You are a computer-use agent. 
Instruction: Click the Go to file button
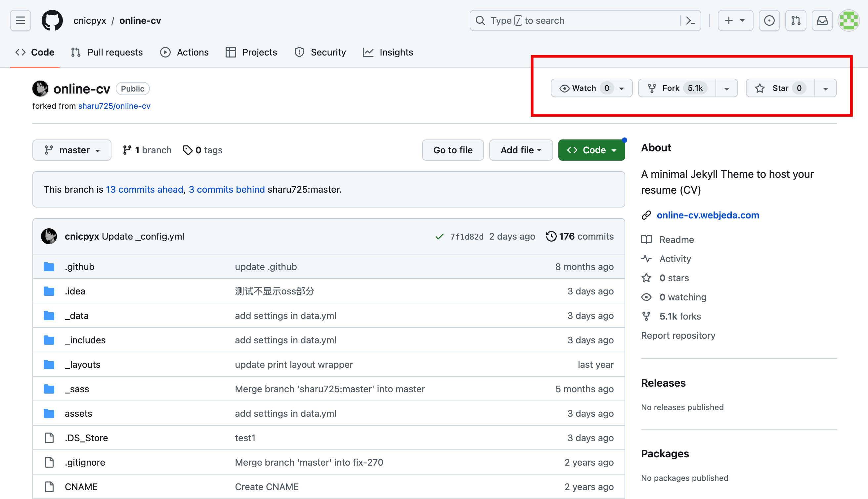tap(453, 150)
